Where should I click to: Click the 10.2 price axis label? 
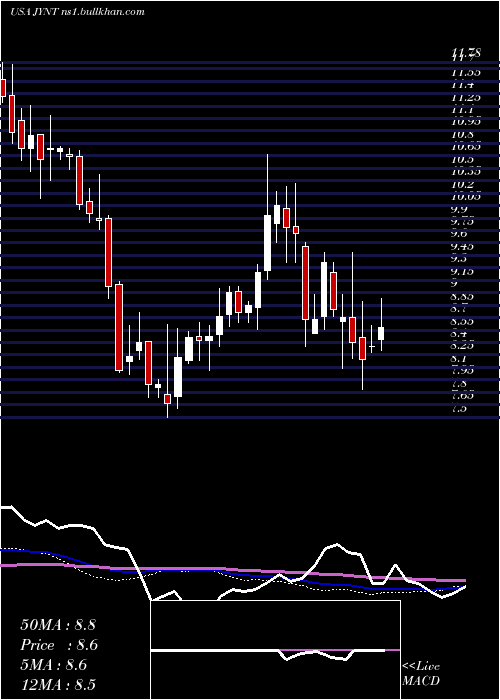pos(462,184)
